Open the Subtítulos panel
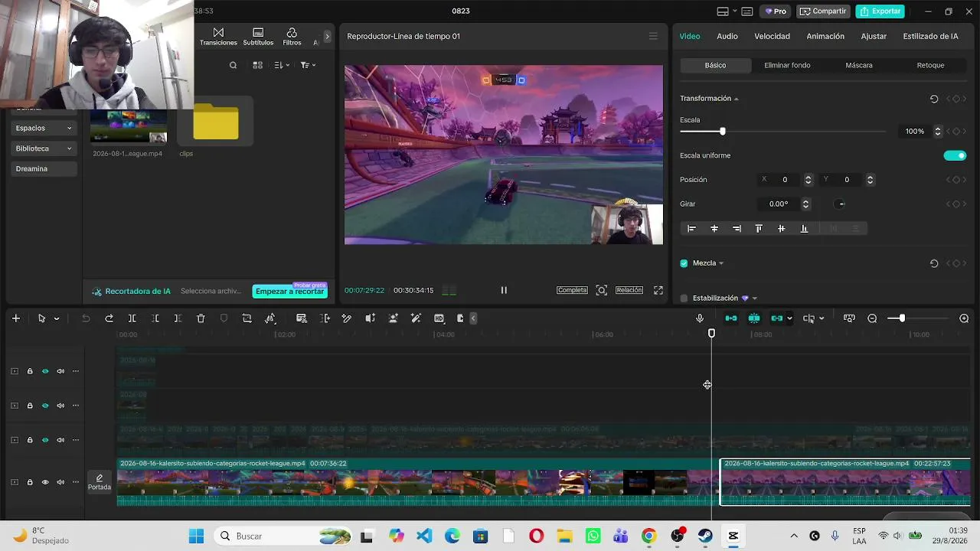This screenshot has width=980, height=551. point(258,37)
